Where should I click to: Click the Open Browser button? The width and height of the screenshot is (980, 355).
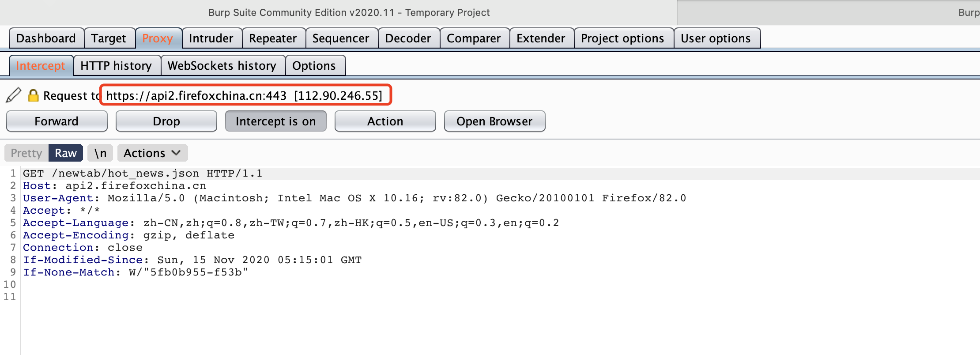[x=494, y=121]
